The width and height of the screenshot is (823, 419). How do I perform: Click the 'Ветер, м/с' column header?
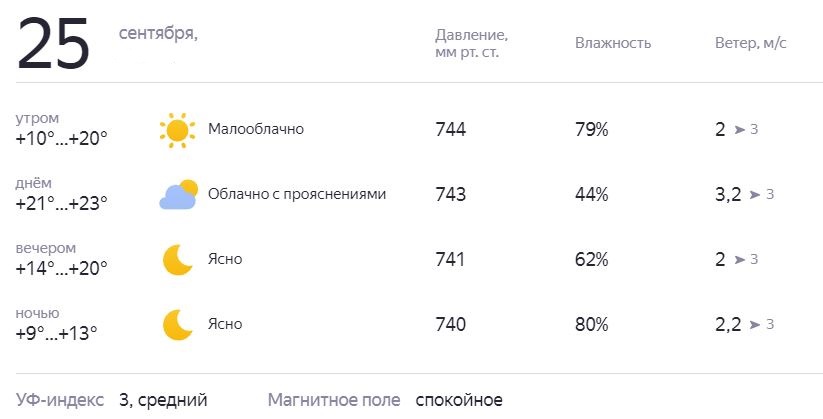pyautogui.click(x=751, y=43)
